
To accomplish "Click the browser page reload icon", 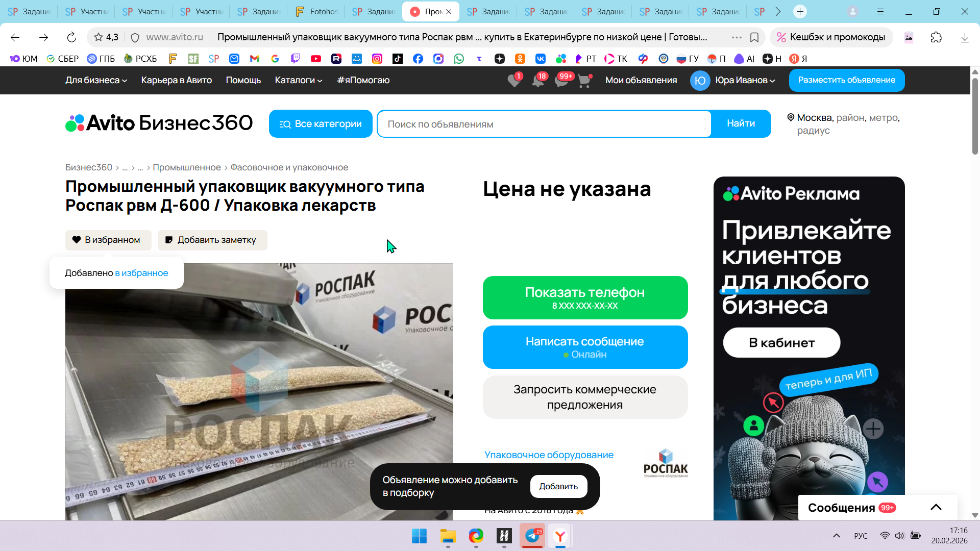I will pyautogui.click(x=71, y=37).
